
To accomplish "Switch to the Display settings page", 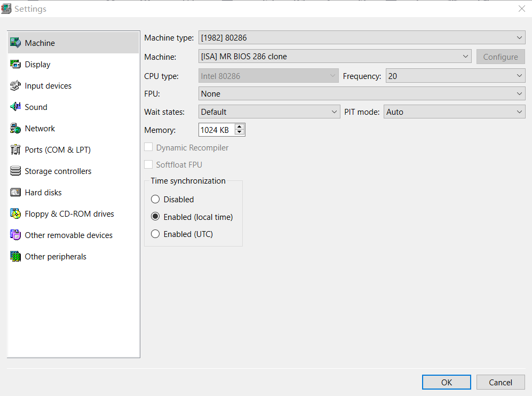I will 73,64.
